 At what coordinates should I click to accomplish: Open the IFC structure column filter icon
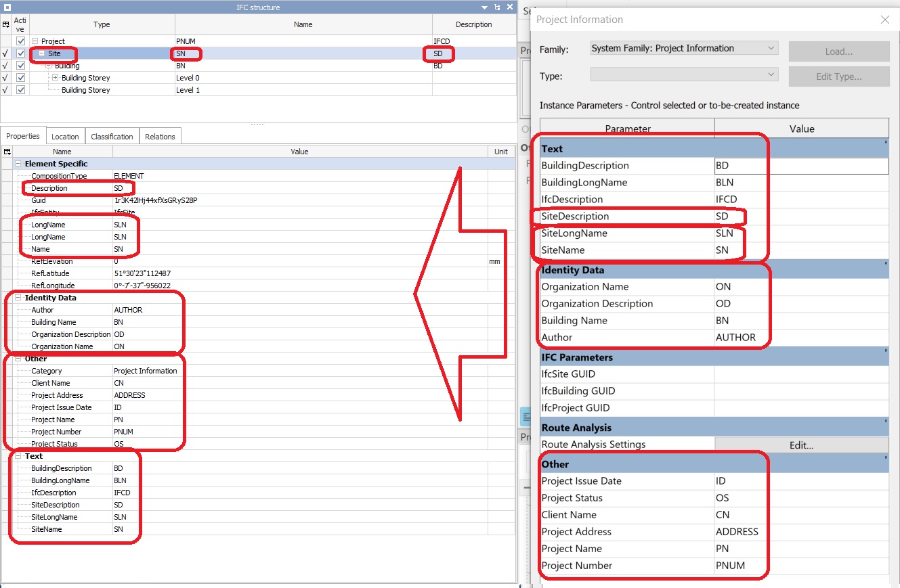coord(5,25)
